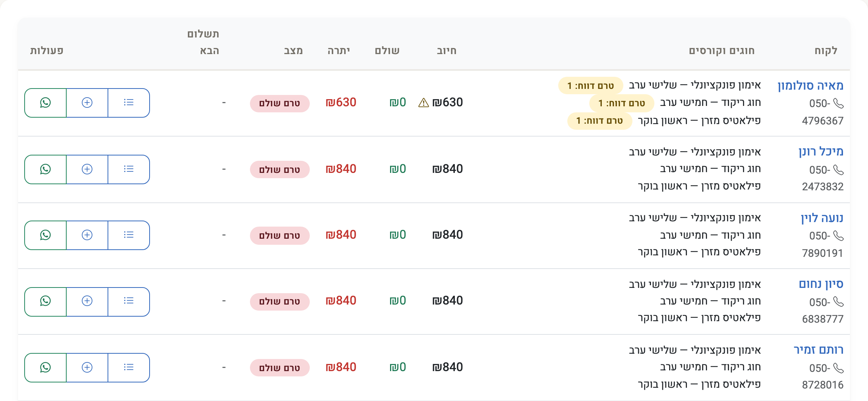Open WhatsApp for מאיה סולומון row
The image size is (868, 401).
(45, 103)
